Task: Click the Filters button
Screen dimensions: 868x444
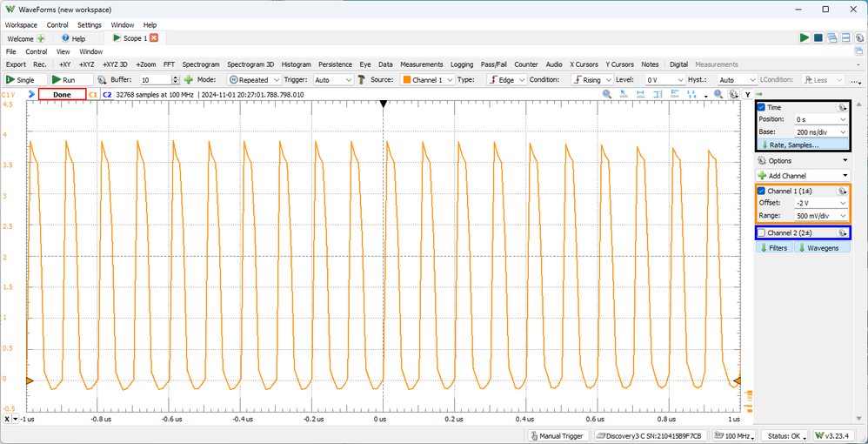Action: coord(774,248)
